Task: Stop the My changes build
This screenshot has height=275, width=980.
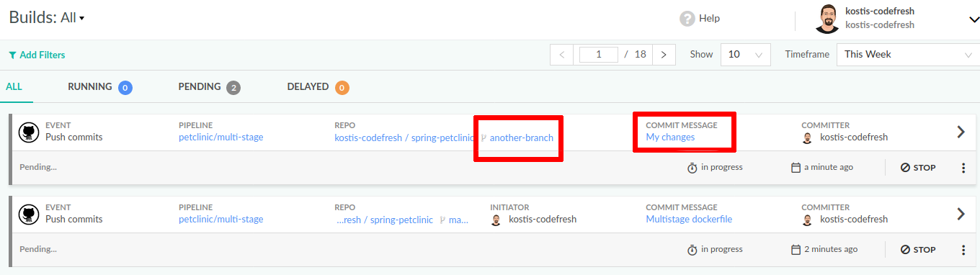Action: pos(918,168)
